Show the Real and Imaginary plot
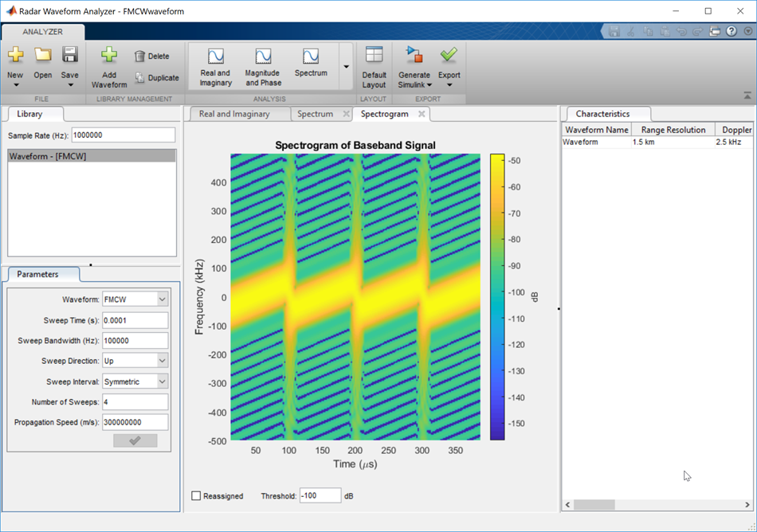The height and width of the screenshot is (532, 757). pyautogui.click(x=215, y=65)
